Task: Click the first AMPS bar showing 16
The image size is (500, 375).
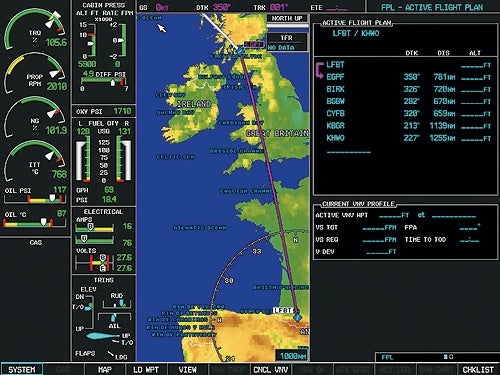Action: coord(95,228)
